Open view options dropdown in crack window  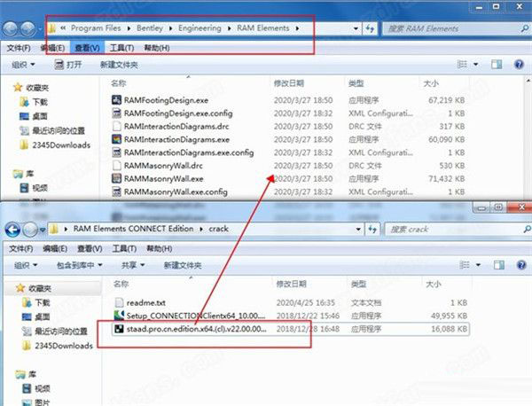tap(478, 265)
